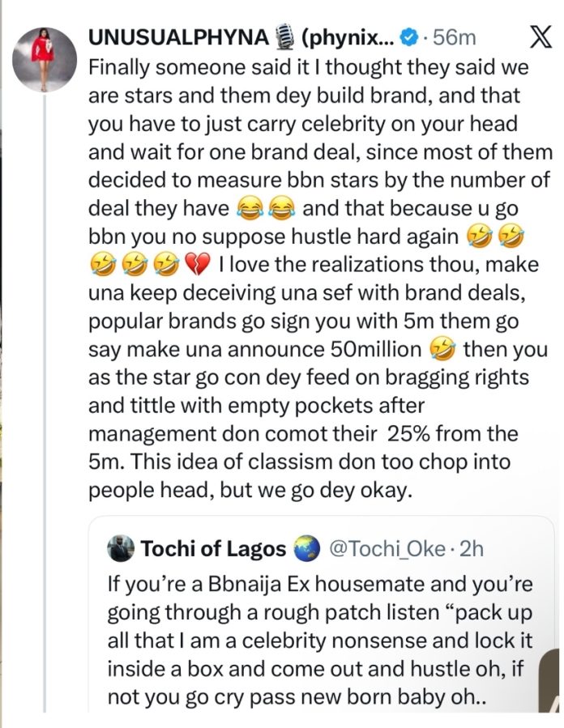Click the 2h timestamp on quoted tweet
The width and height of the screenshot is (564, 728).
point(471,549)
